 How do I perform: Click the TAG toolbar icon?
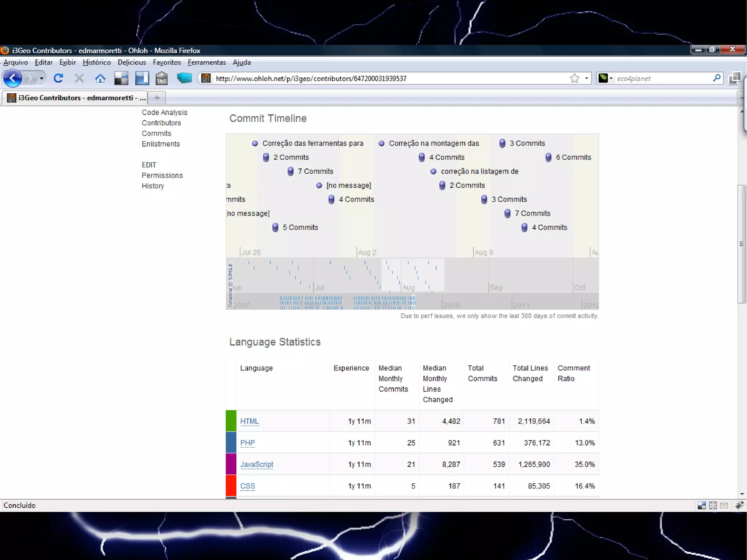[x=162, y=78]
